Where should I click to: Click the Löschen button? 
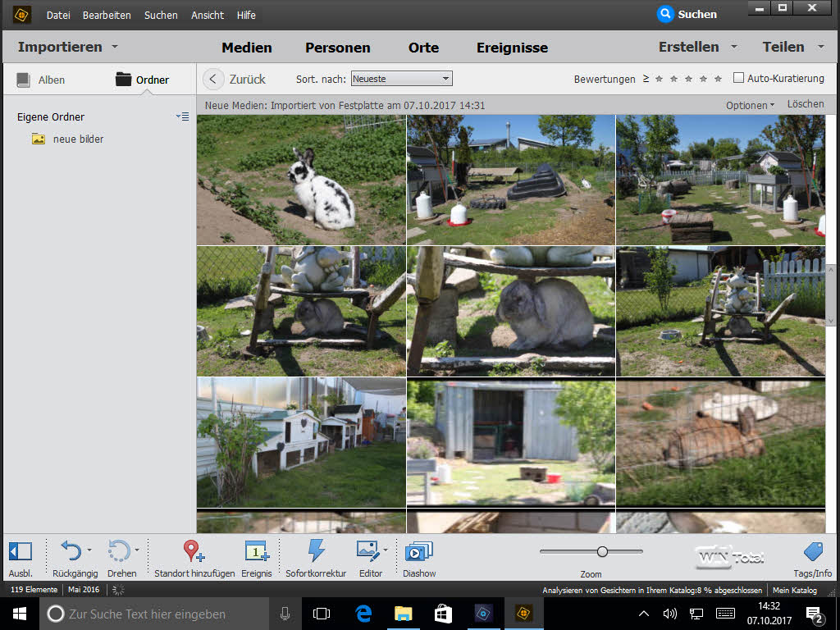point(805,104)
